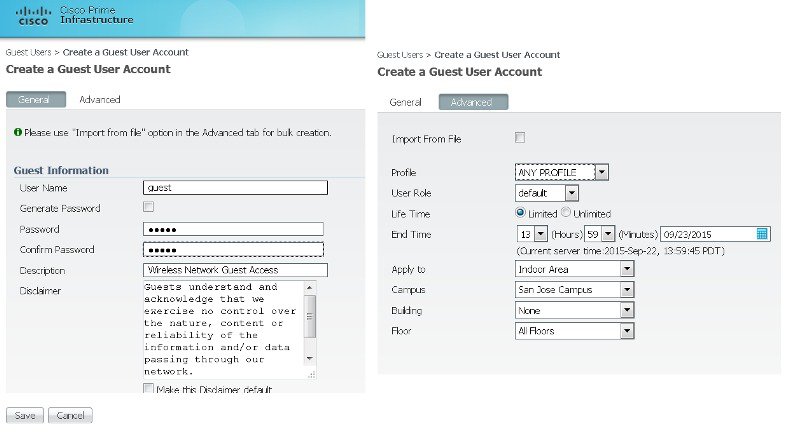Click the Cisco logo in the header
The width and height of the screenshot is (789, 432).
(x=33, y=16)
